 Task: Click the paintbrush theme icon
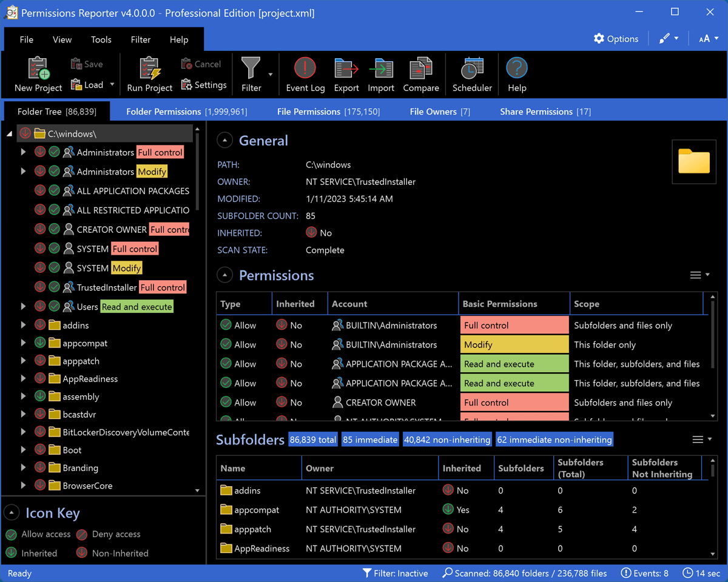coord(665,39)
